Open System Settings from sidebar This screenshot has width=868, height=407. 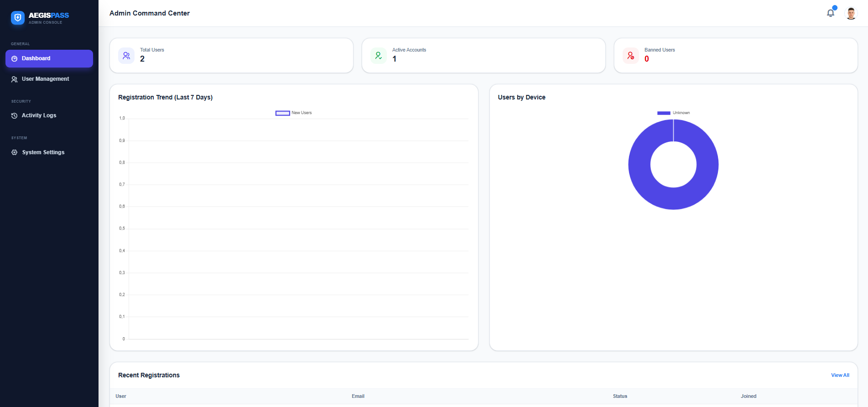tap(43, 152)
